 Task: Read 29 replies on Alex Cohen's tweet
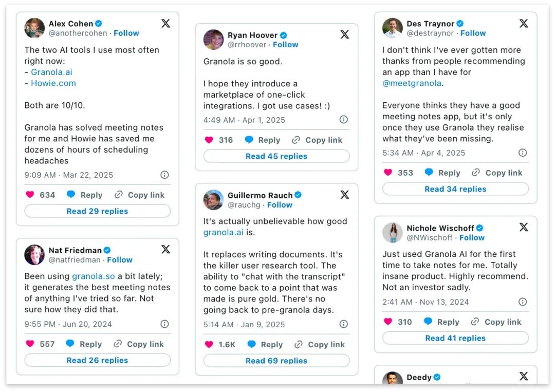(x=97, y=211)
